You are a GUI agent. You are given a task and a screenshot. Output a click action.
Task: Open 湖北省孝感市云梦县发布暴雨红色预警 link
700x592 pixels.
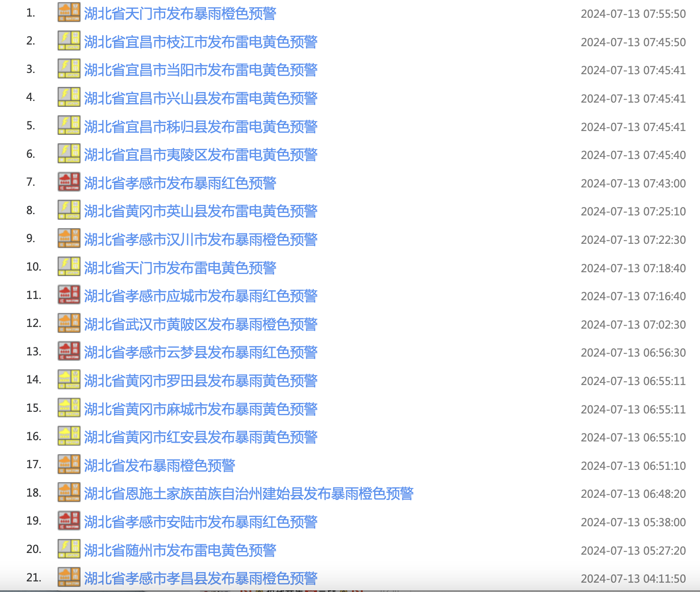200,352
